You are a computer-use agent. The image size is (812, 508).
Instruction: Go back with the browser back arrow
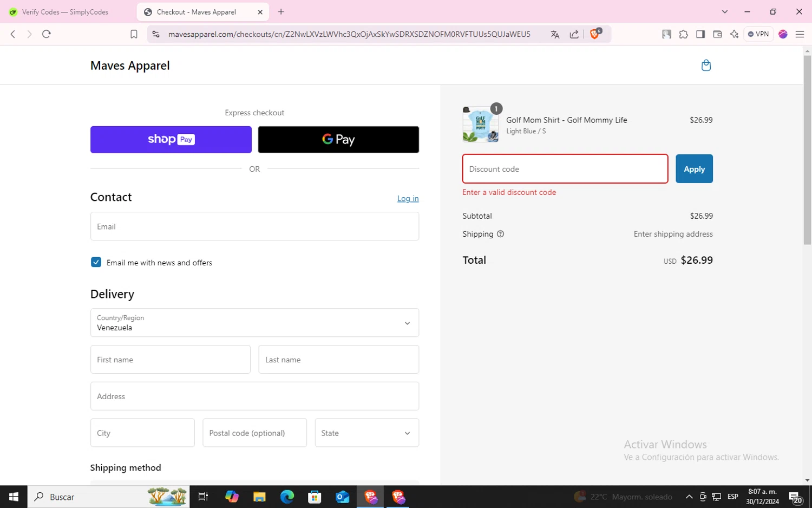[x=13, y=34]
